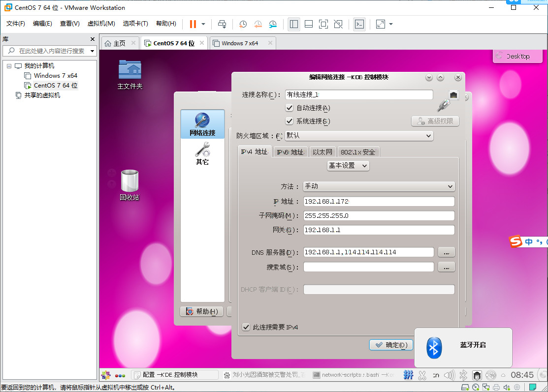Uncheck the 系统连接 checkbox
This screenshot has width=548, height=392.
(x=290, y=121)
